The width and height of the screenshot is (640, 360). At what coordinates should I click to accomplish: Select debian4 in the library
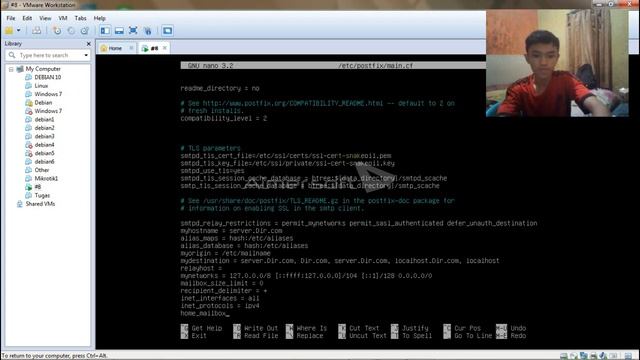pyautogui.click(x=44, y=145)
